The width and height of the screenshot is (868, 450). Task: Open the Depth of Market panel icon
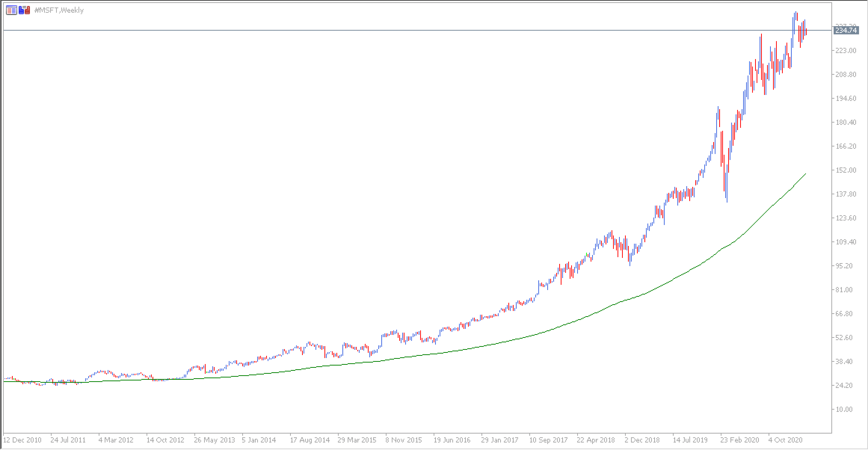pyautogui.click(x=12, y=10)
